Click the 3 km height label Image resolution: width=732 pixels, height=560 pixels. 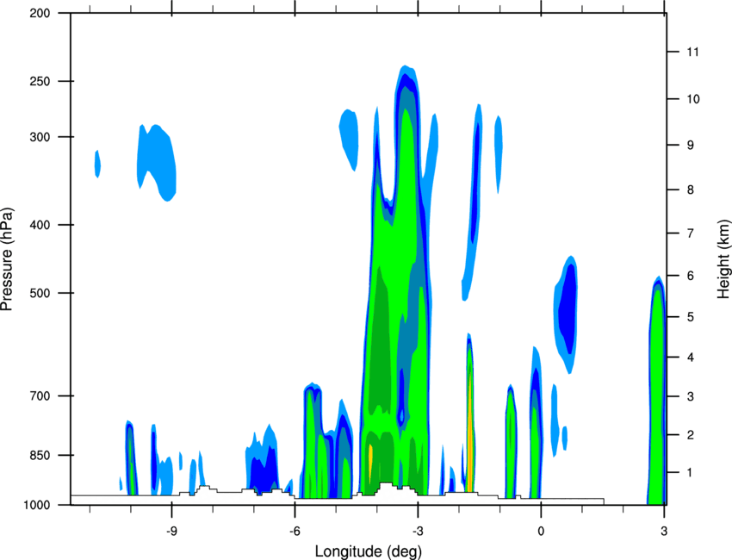click(x=691, y=396)
